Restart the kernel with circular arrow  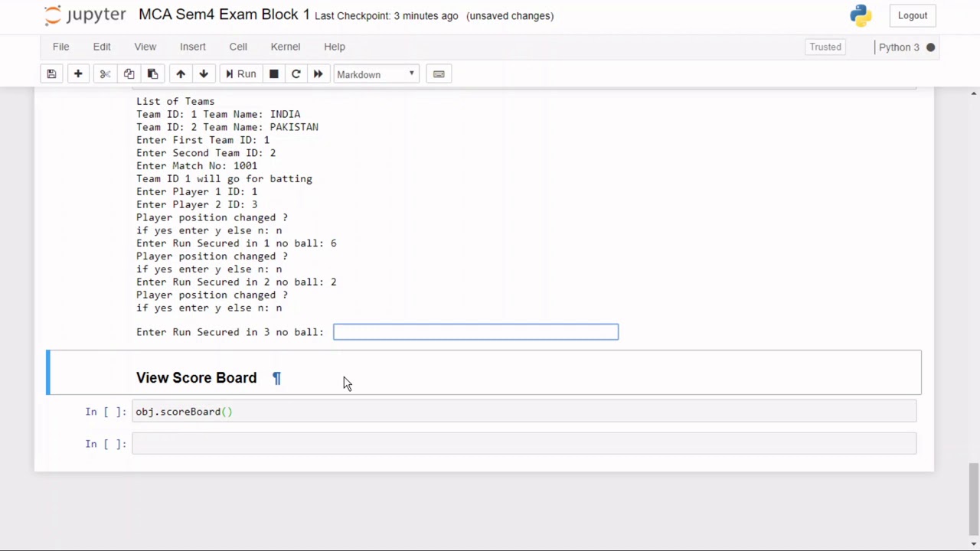[296, 74]
